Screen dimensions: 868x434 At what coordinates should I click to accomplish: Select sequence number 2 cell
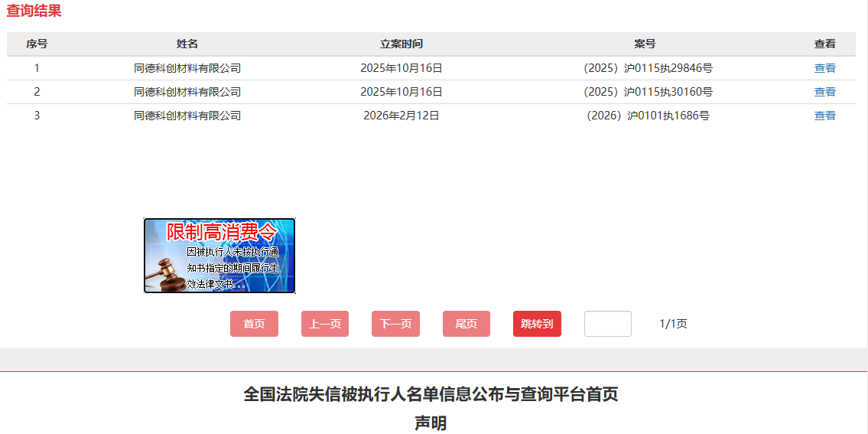point(37,92)
